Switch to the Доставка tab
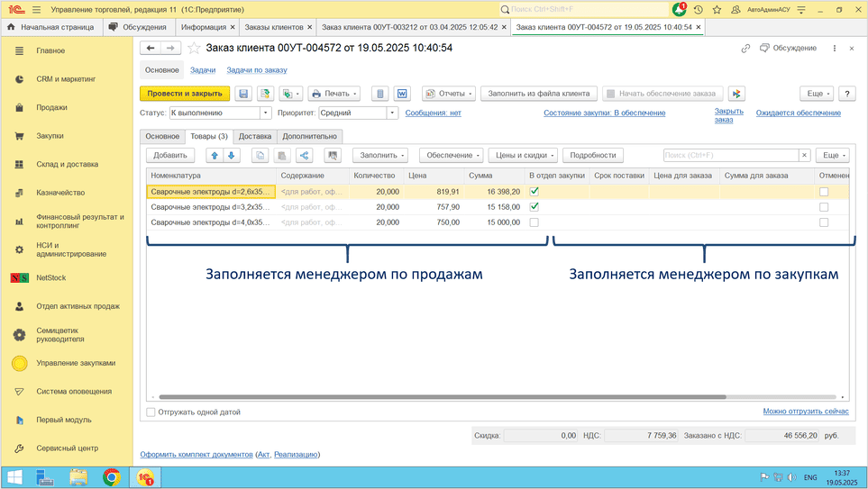 [255, 136]
